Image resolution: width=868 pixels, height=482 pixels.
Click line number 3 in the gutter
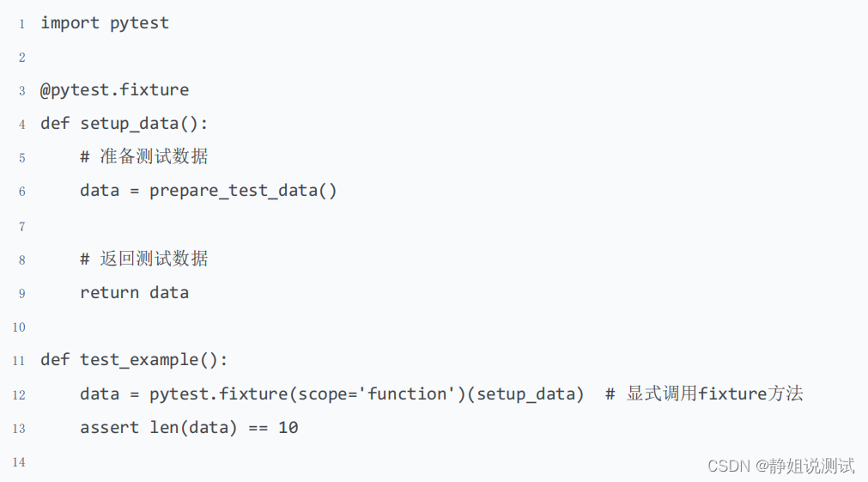21,91
